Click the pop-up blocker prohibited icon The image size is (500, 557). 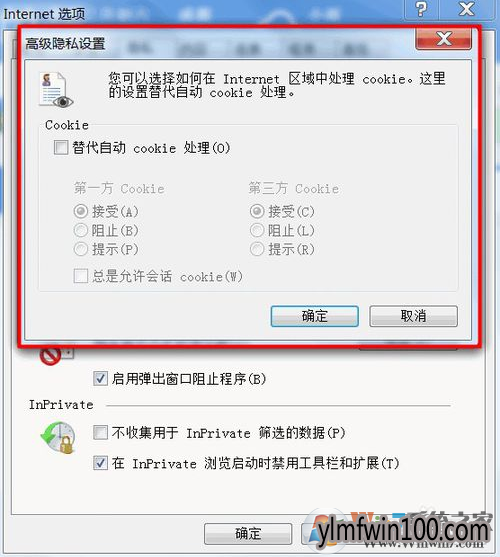pyautogui.click(x=50, y=355)
